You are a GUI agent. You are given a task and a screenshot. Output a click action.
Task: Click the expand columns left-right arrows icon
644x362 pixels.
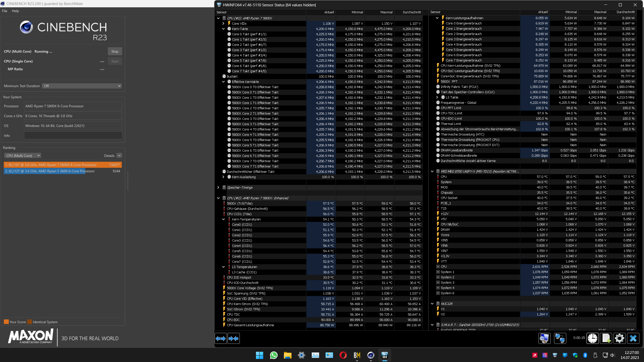pos(221,338)
